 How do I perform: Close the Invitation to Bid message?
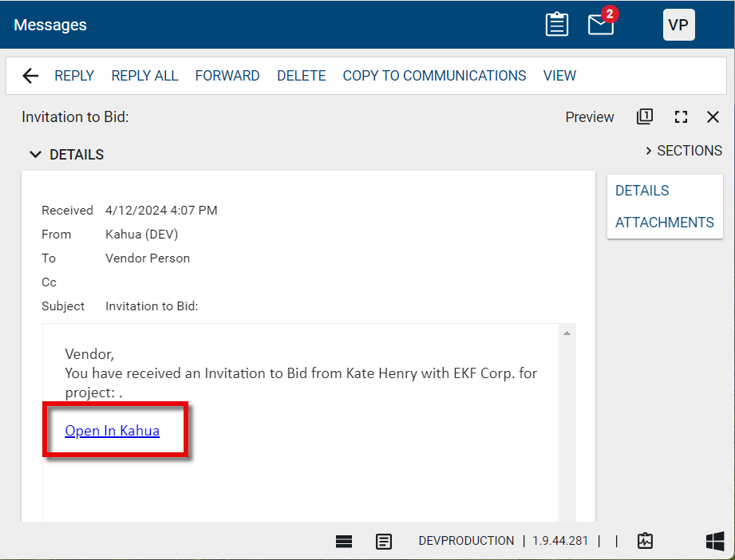713,117
